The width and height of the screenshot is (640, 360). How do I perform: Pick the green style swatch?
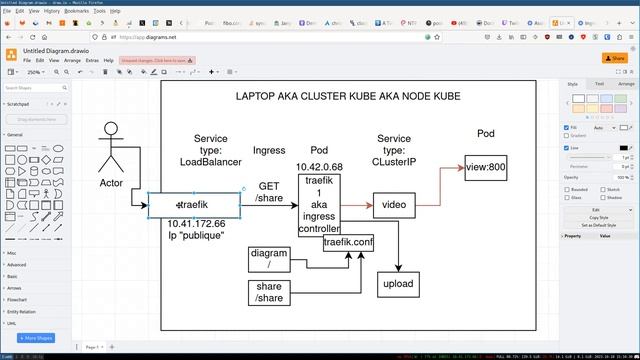point(620,98)
